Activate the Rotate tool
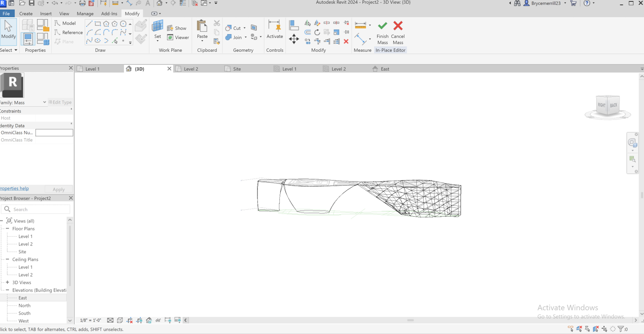644x334 pixels. tap(317, 32)
